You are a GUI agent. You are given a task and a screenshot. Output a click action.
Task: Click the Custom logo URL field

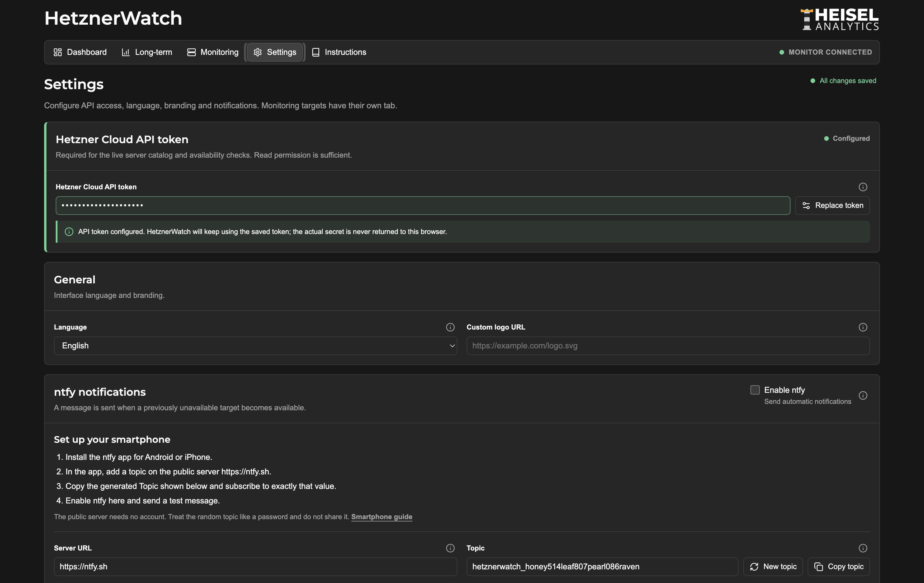click(x=668, y=346)
